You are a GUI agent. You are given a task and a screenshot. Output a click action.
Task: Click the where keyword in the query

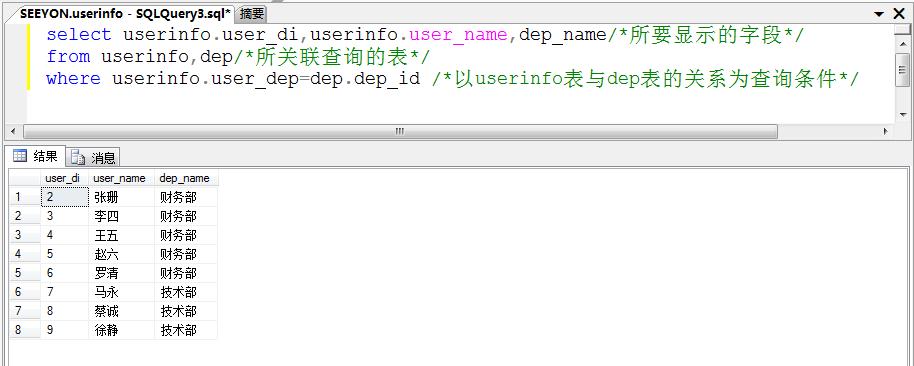click(x=73, y=79)
